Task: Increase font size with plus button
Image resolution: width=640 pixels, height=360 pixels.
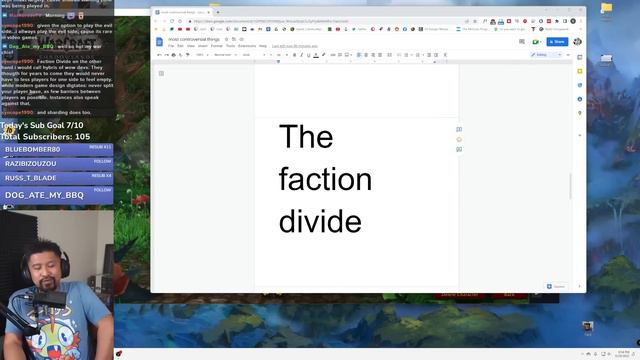Action: (x=287, y=55)
